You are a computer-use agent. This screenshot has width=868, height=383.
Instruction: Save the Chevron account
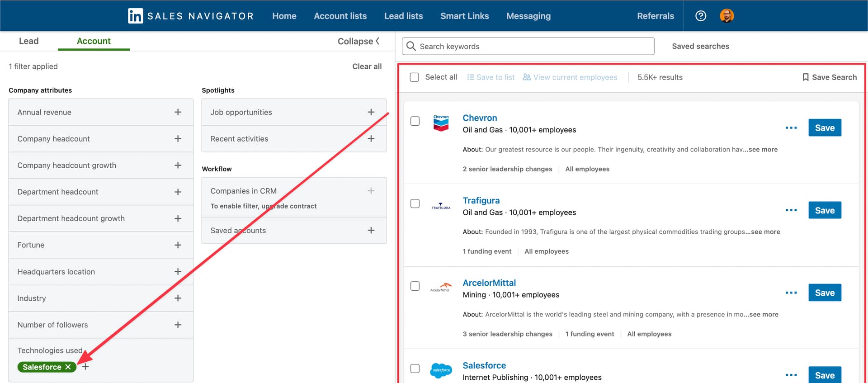(825, 128)
